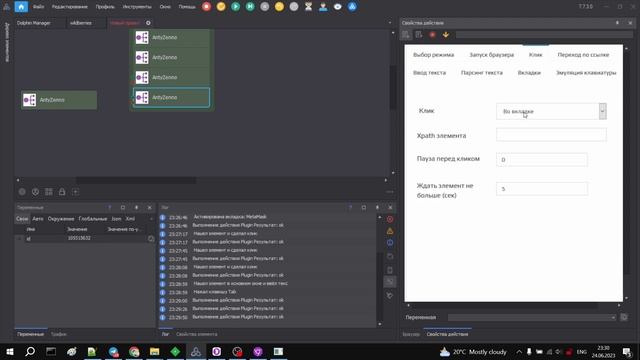Screen dimensions: 640x360
Task: Open the Парсинг текста tab
Action: point(482,73)
